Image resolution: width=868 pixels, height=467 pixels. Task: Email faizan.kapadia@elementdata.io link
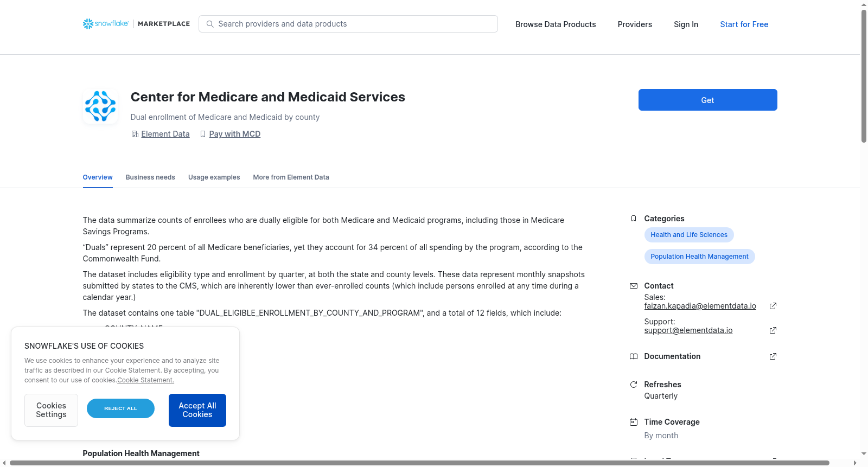pos(700,306)
